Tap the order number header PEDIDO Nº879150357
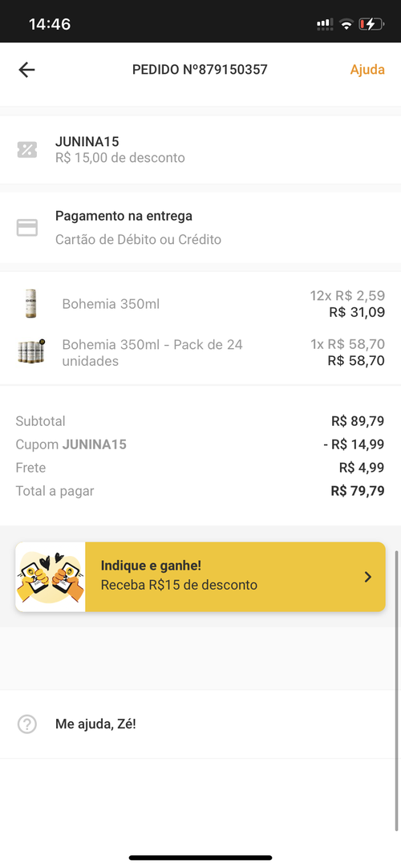Viewport: 401px width, 868px height. click(x=200, y=70)
